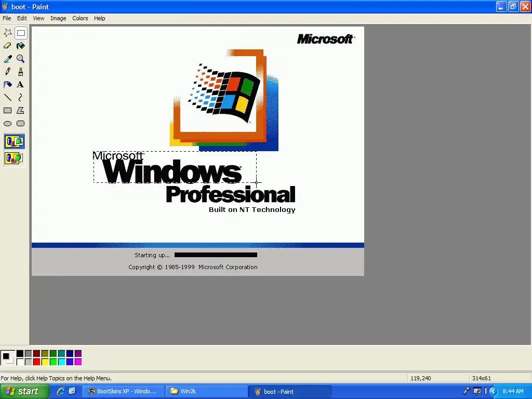Click the 314x61 selection size status

tap(481, 378)
